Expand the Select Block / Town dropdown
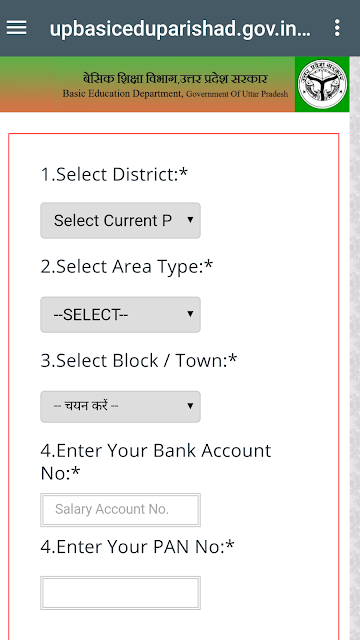360x640 pixels. 120,407
